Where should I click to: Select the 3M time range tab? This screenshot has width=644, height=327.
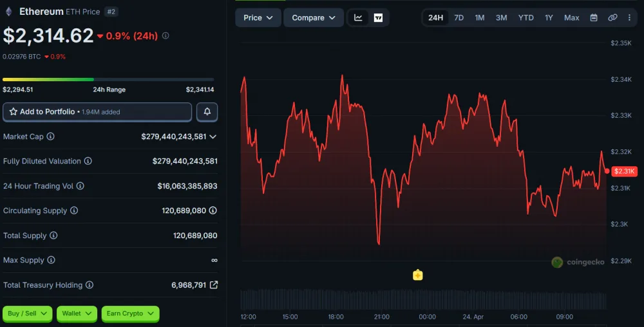click(x=501, y=17)
